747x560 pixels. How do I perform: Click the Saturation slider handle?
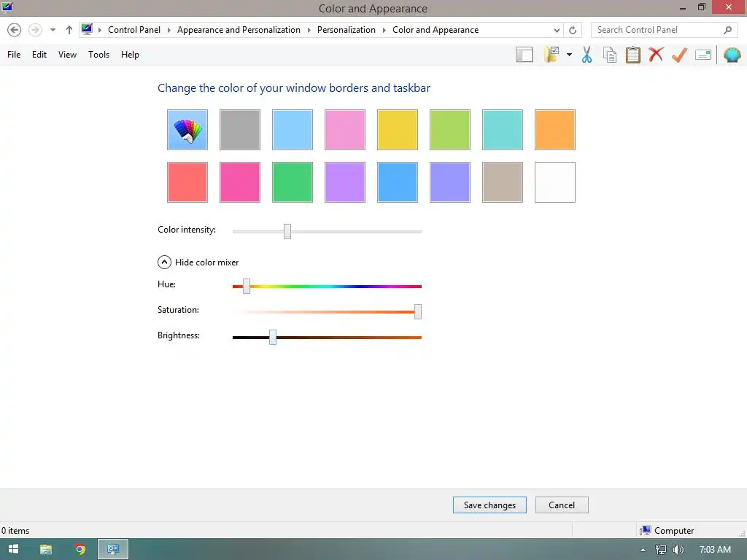pyautogui.click(x=418, y=311)
